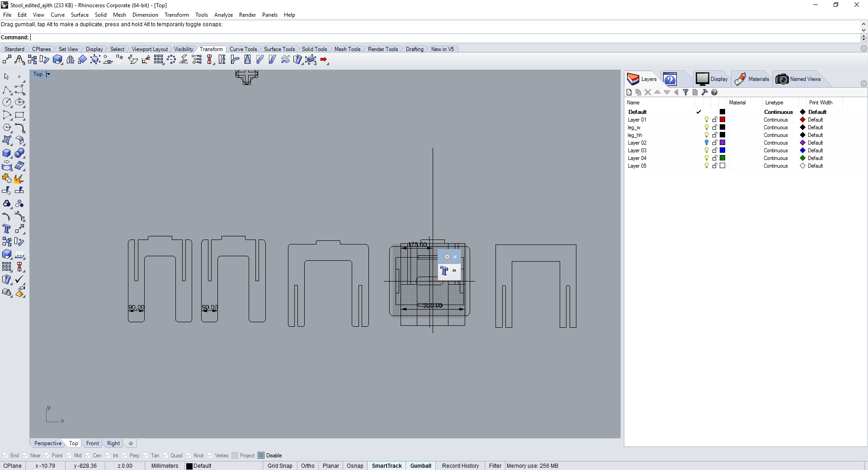Open the toolbar options gear at right
This screenshot has width=868, height=470.
click(x=863, y=48)
